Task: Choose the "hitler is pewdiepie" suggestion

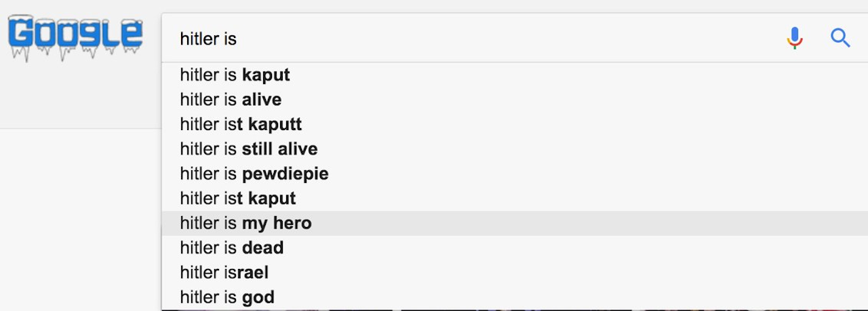Action: pos(254,173)
